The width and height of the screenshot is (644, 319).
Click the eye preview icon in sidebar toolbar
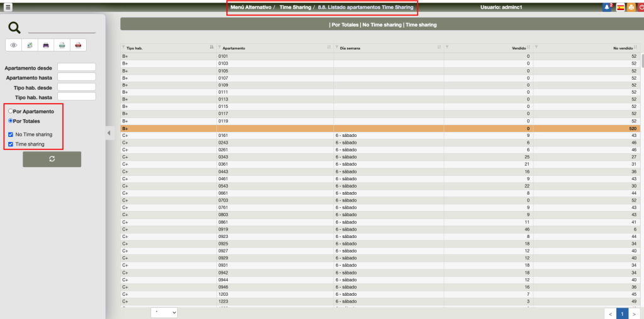click(14, 45)
